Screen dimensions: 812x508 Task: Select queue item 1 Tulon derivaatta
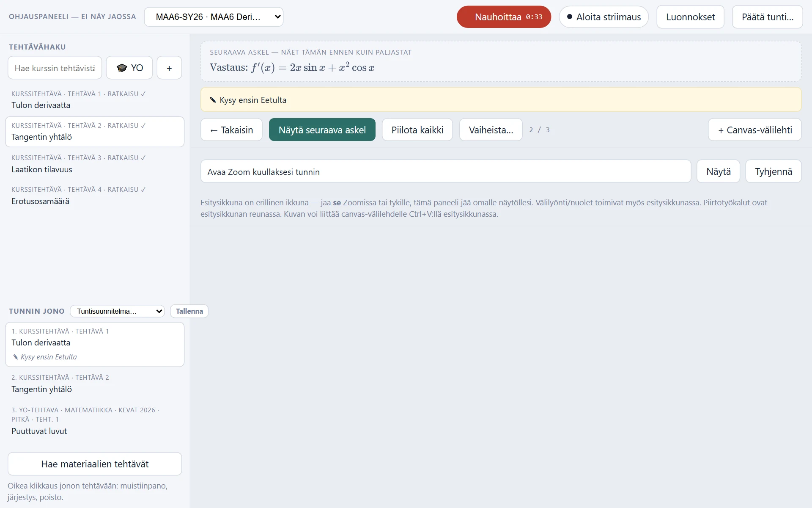[95, 345]
